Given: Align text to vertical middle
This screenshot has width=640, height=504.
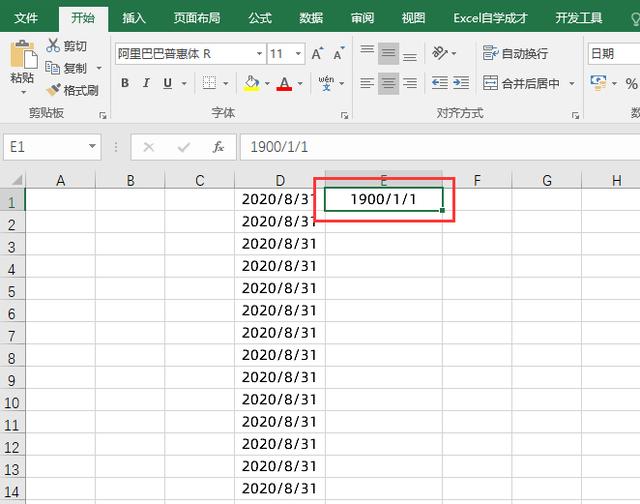Looking at the screenshot, I should tap(388, 53).
